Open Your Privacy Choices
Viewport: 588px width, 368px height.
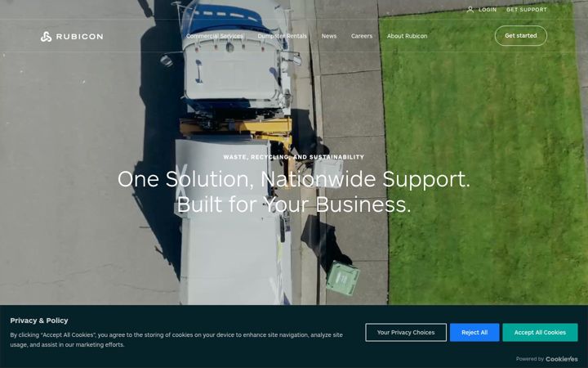point(406,332)
